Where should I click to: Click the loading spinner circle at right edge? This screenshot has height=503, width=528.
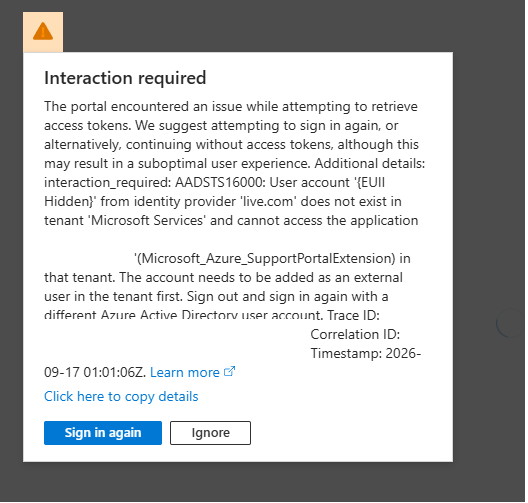tap(511, 323)
